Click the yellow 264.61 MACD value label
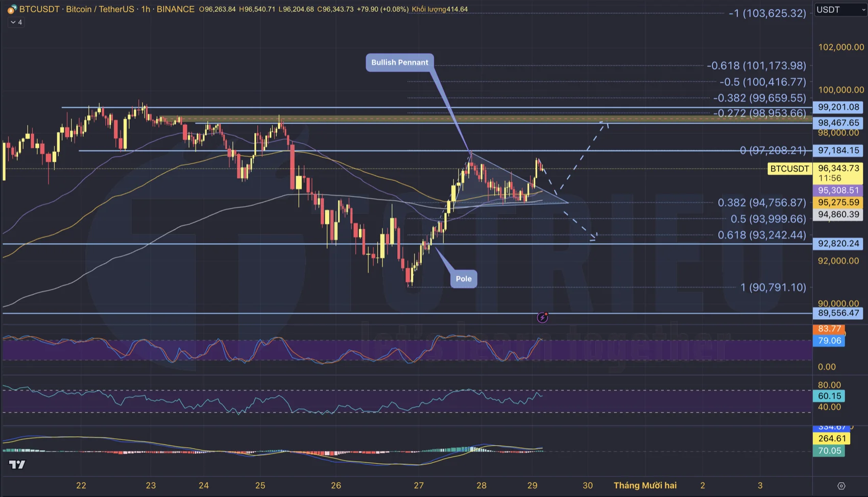 pyautogui.click(x=832, y=438)
